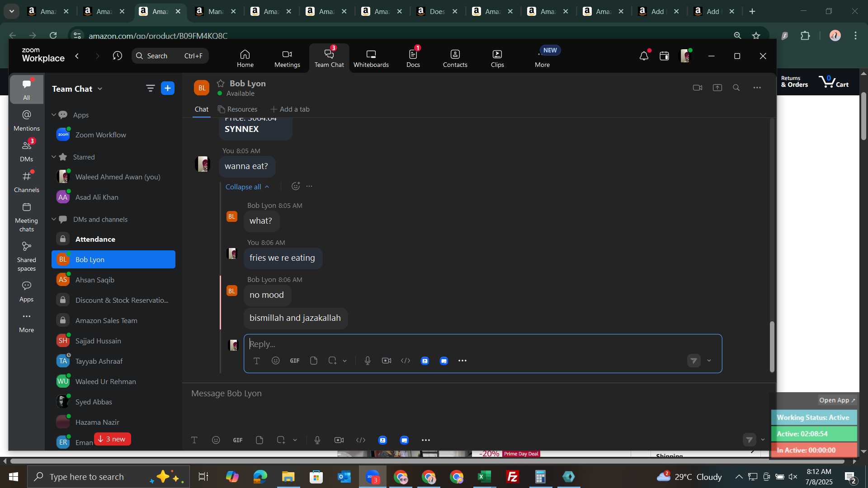
Task: Open Zoom Workflow app chat
Action: (x=113, y=135)
